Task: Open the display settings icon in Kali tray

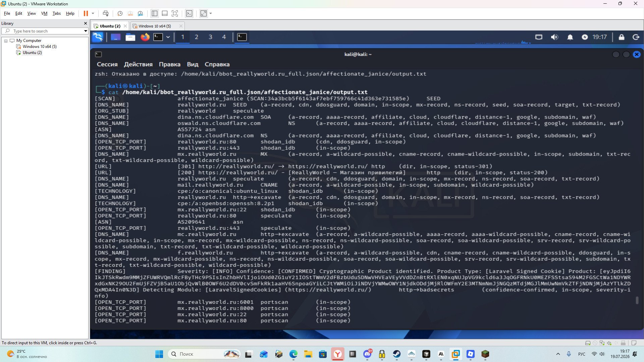Action: point(539,37)
